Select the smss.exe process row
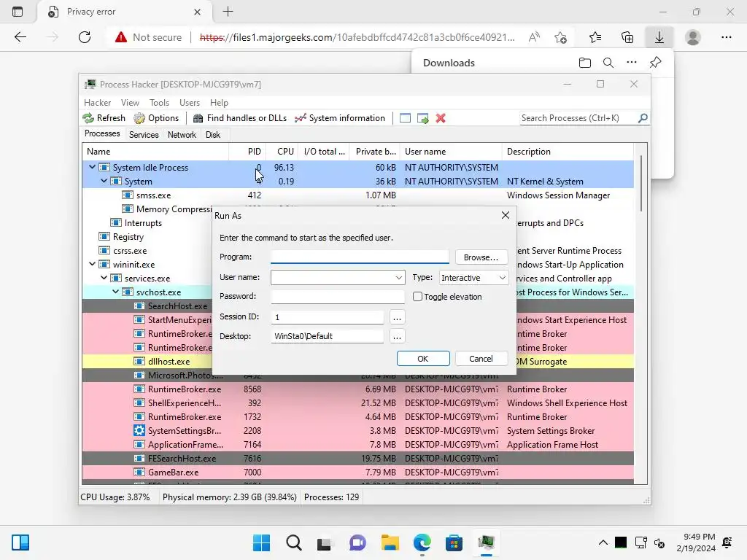This screenshot has height=560, width=747. click(x=357, y=195)
